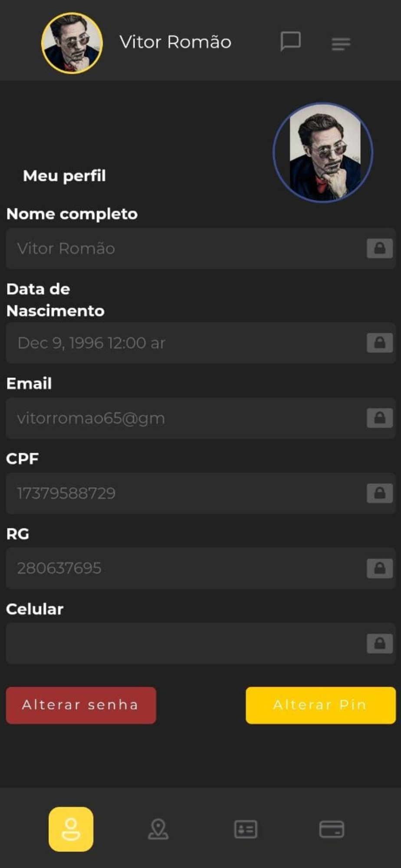This screenshot has width=401, height=868.
Task: Open the map location tab
Action: 158,829
